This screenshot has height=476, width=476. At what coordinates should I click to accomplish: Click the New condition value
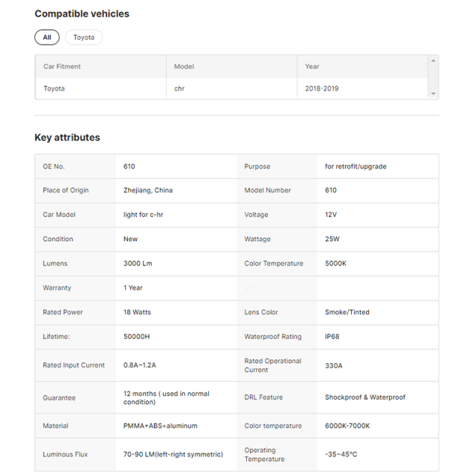[130, 239]
